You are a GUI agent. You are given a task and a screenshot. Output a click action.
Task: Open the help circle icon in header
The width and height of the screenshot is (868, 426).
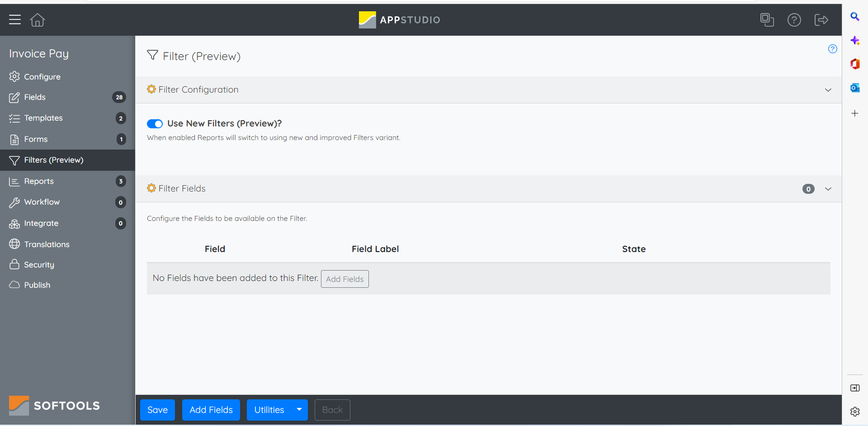pos(794,20)
